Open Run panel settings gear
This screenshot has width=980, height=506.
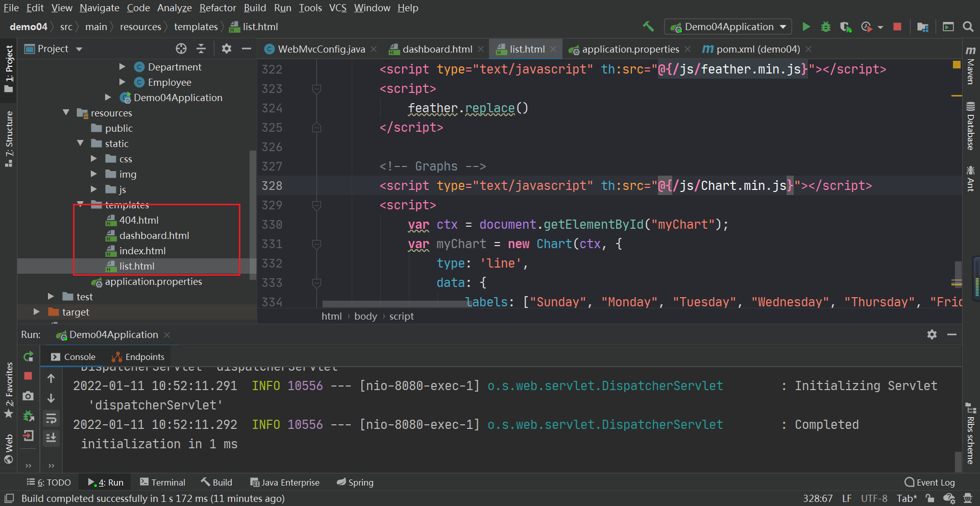pos(932,334)
